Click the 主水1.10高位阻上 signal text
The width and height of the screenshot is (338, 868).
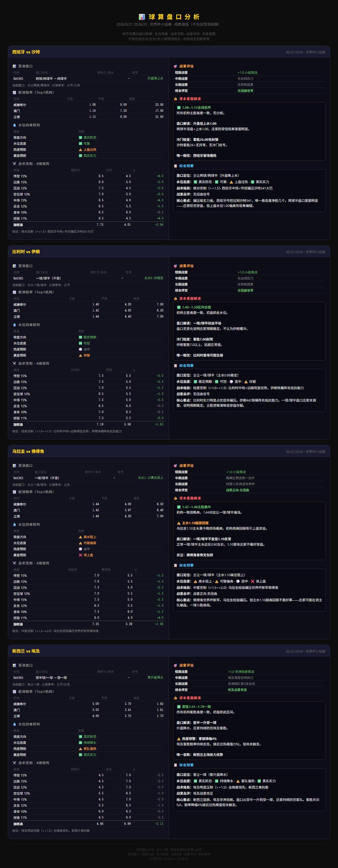pos(151,478)
